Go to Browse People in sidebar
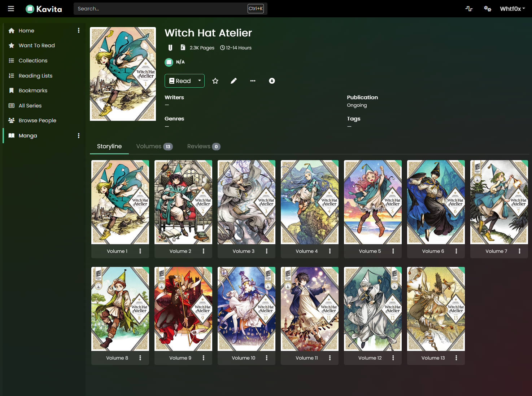The width and height of the screenshot is (532, 396). point(37,120)
